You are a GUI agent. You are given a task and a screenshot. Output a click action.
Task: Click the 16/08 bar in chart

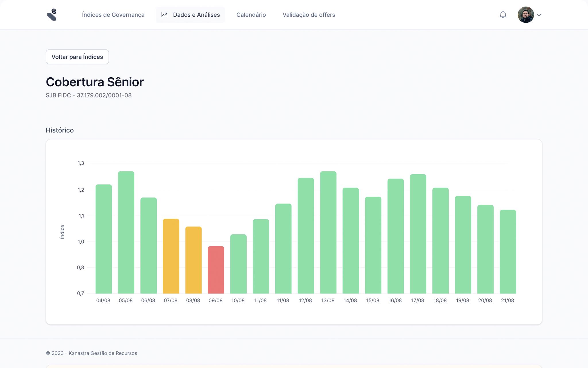point(395,236)
